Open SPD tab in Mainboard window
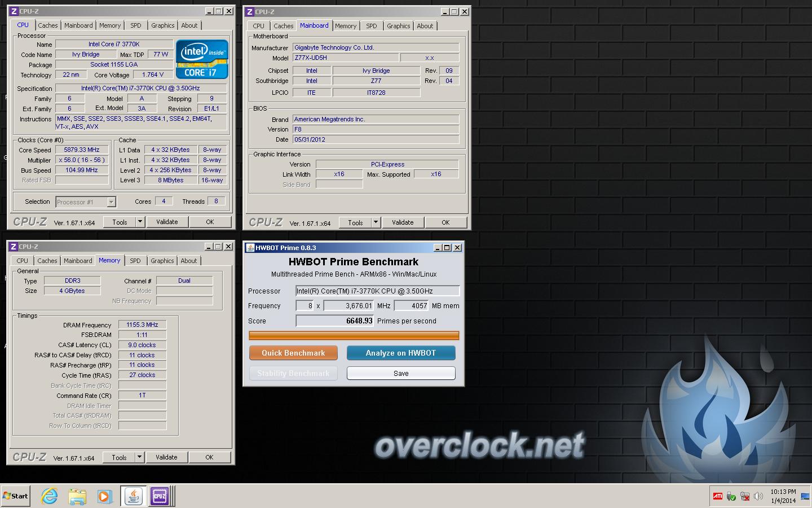This screenshot has height=508, width=812. coord(372,26)
